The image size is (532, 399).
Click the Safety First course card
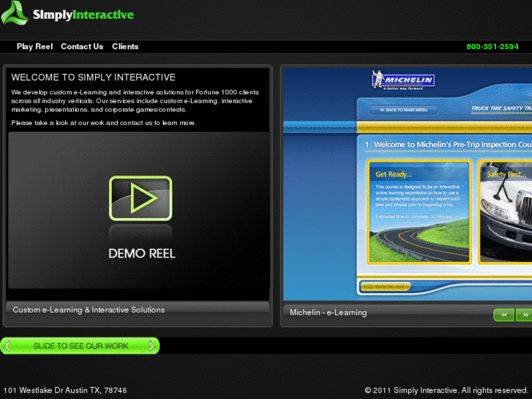[x=505, y=212]
